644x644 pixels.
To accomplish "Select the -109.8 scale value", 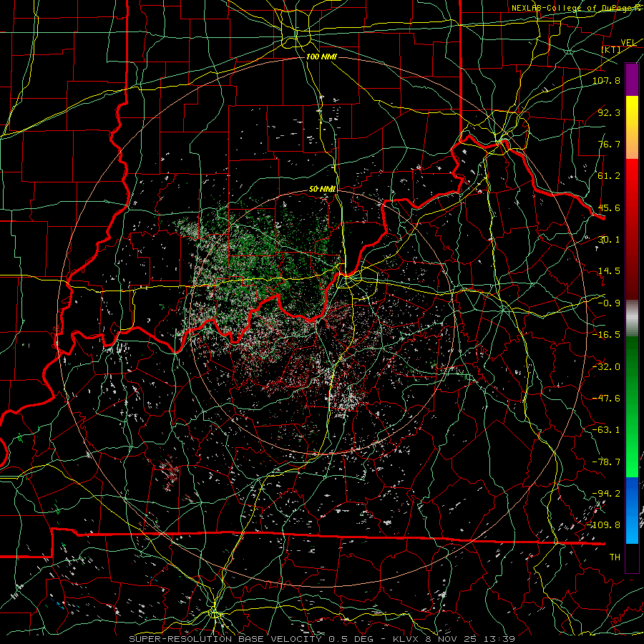I will [603, 525].
